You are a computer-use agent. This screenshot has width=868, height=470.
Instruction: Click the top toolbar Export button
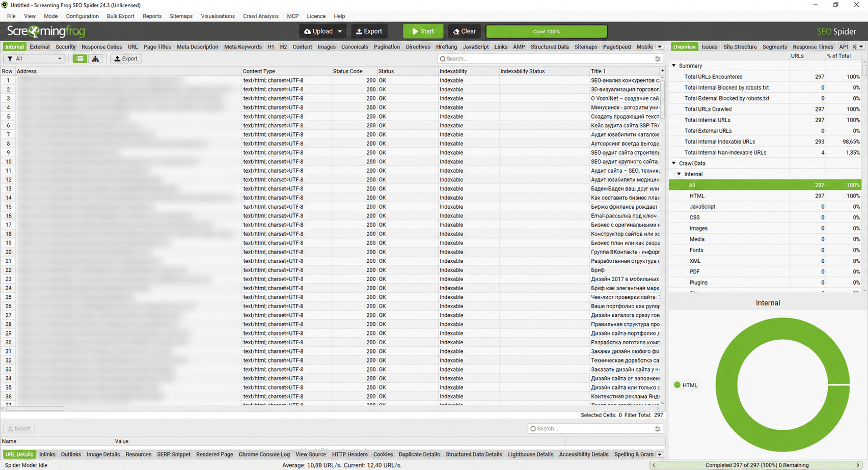[369, 31]
